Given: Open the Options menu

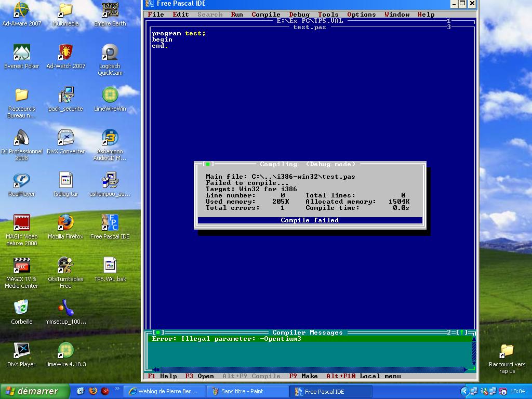Looking at the screenshot, I should (x=361, y=15).
